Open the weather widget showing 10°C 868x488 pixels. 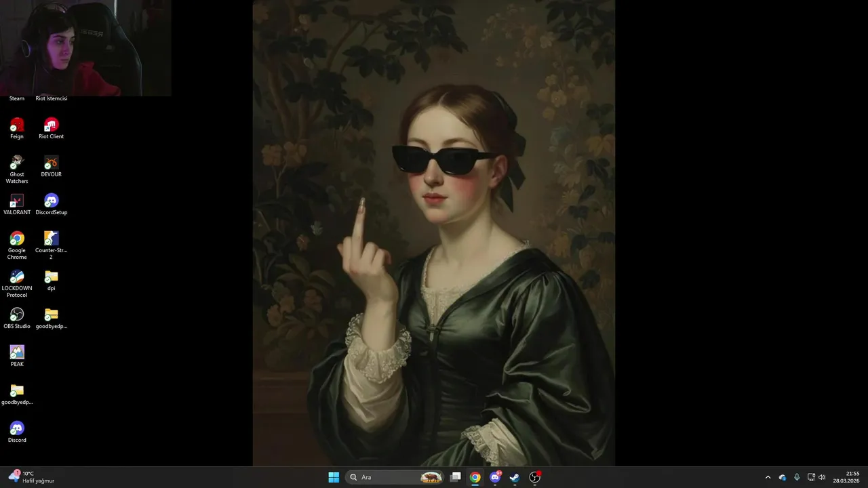[x=31, y=477]
